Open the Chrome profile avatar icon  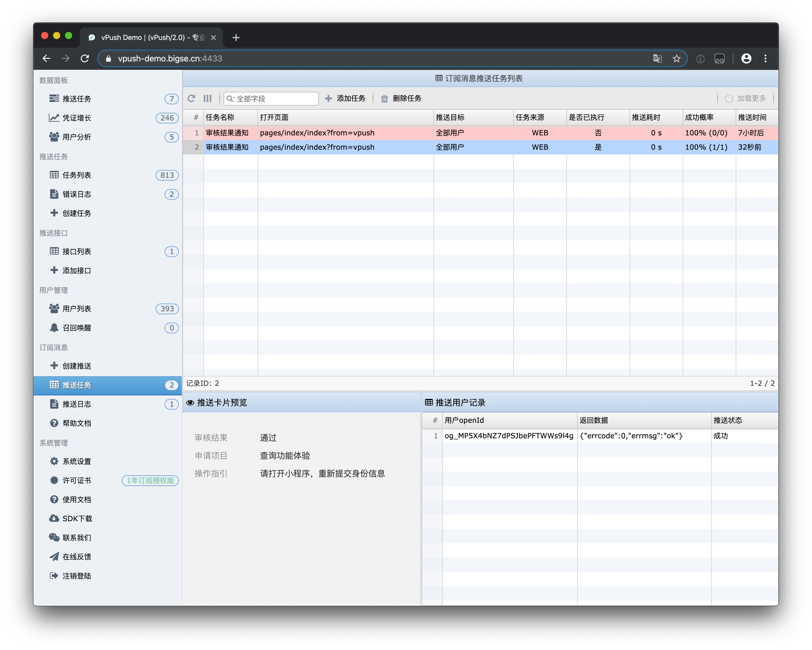coord(746,58)
